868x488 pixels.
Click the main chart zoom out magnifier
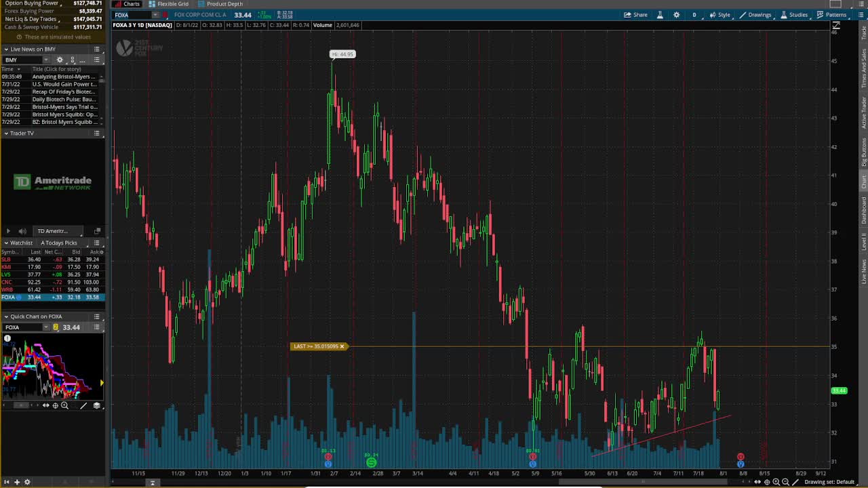tap(785, 482)
